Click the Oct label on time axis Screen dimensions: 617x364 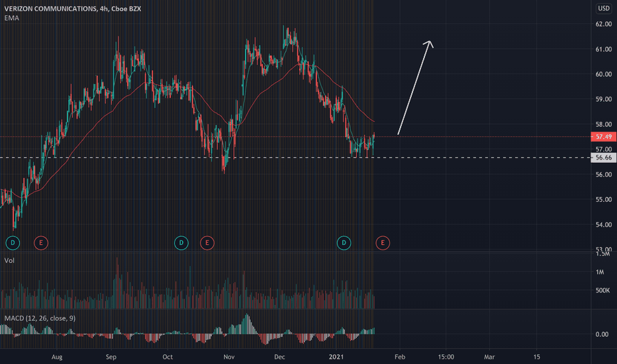coord(167,357)
